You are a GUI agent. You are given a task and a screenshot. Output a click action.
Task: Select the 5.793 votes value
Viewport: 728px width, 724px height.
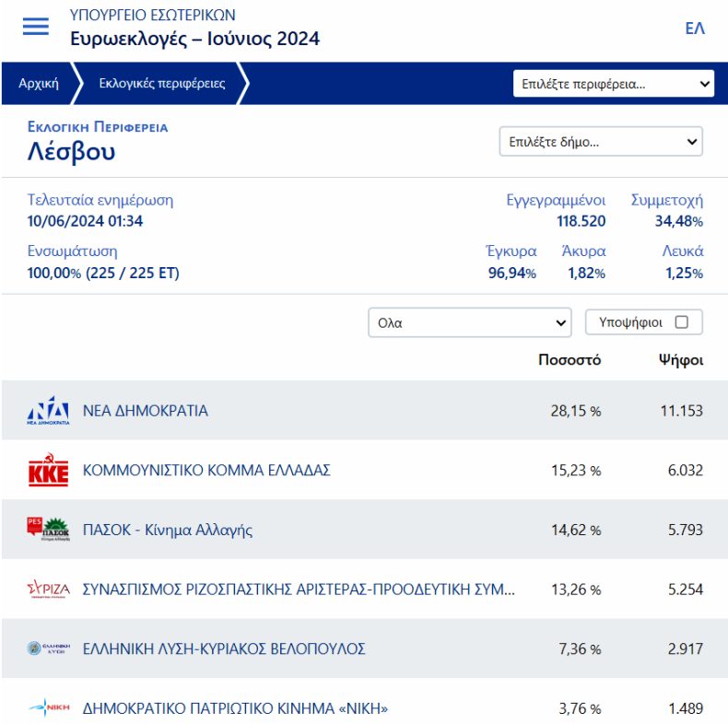(x=686, y=530)
